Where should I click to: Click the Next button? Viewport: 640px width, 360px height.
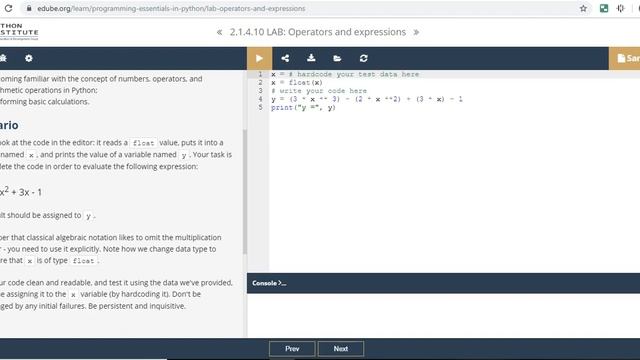[341, 349]
